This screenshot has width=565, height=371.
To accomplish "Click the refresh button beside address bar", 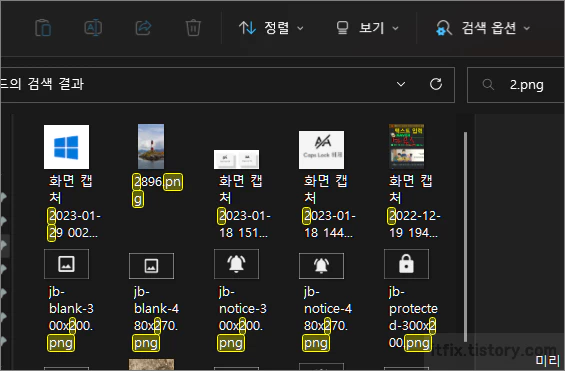I will click(x=436, y=84).
